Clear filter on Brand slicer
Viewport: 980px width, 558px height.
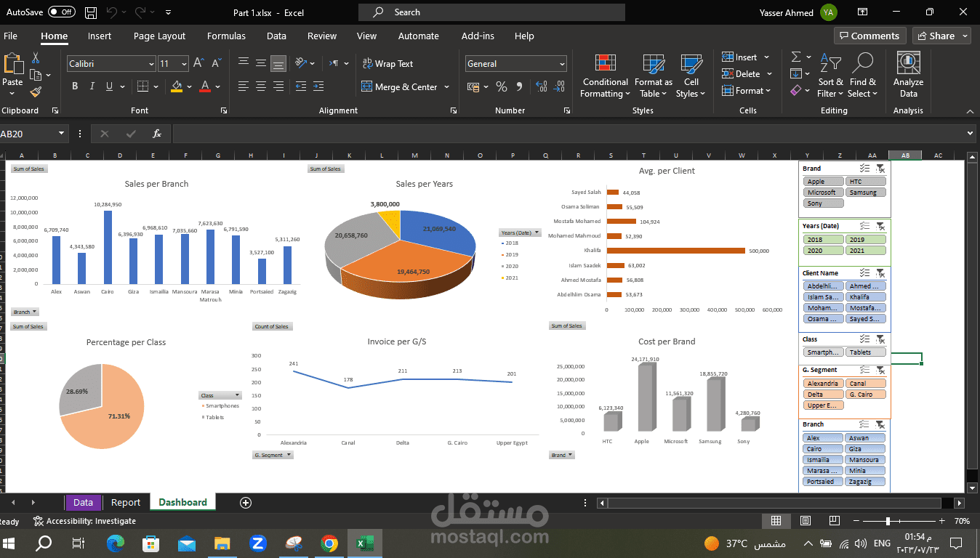[x=880, y=168]
